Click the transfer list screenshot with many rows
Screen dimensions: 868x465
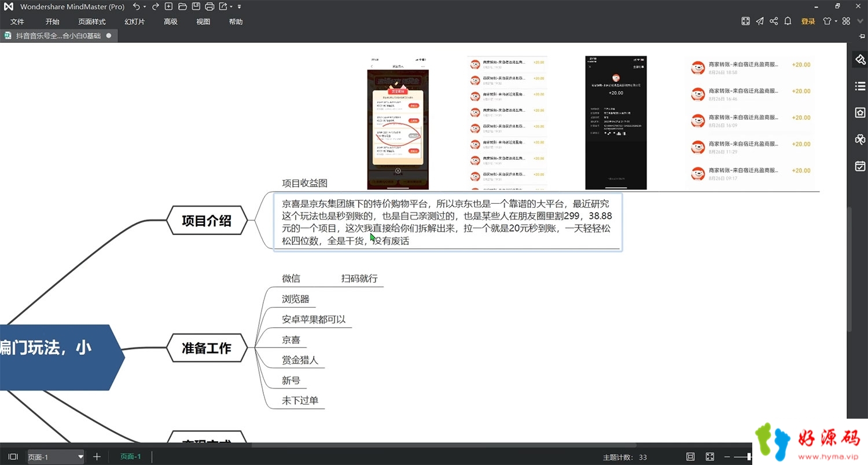[x=507, y=123]
